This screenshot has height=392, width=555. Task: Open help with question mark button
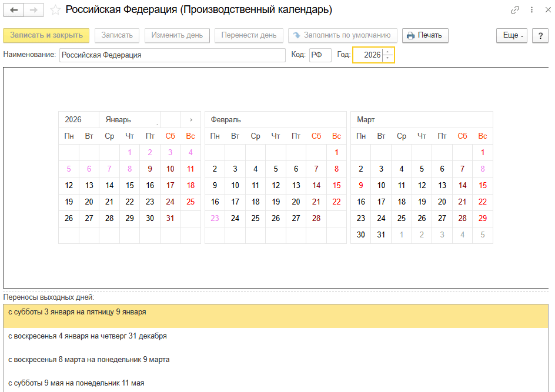(x=540, y=35)
